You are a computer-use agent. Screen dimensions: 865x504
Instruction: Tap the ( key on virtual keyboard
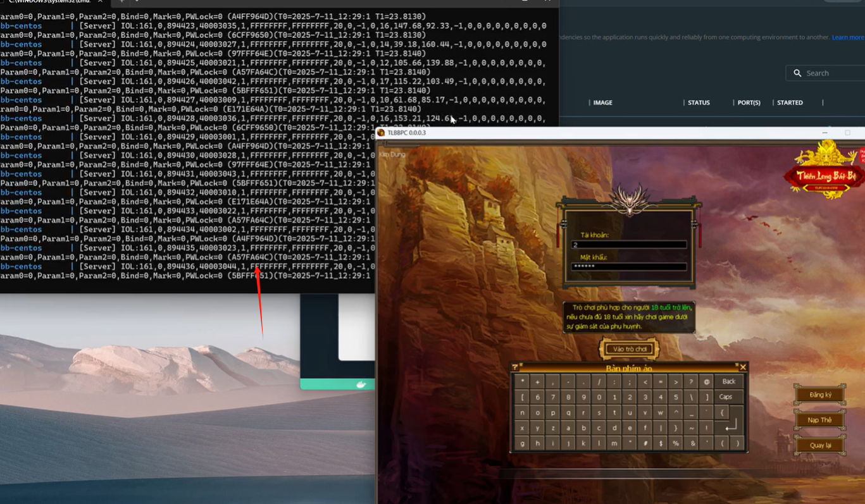coord(722,443)
